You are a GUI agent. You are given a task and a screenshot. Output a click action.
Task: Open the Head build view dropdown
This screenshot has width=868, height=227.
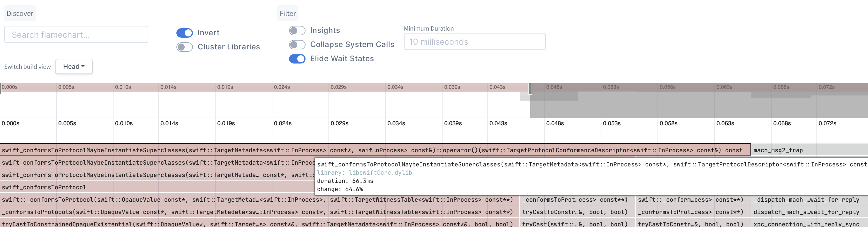point(74,66)
